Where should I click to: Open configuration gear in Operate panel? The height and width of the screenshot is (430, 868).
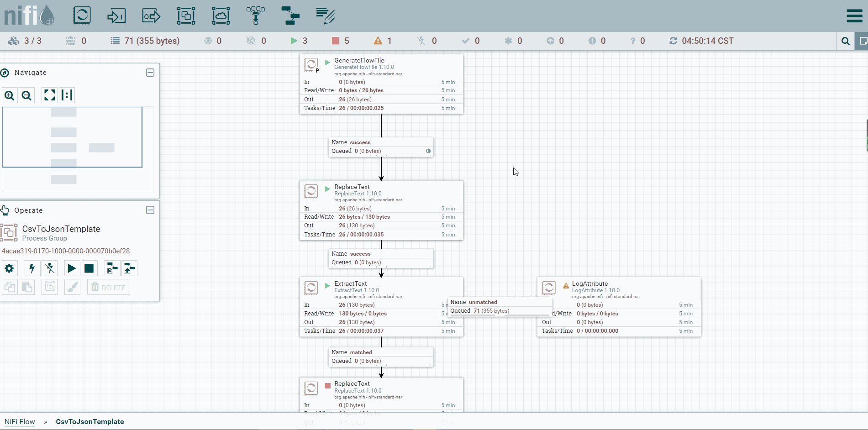point(9,268)
